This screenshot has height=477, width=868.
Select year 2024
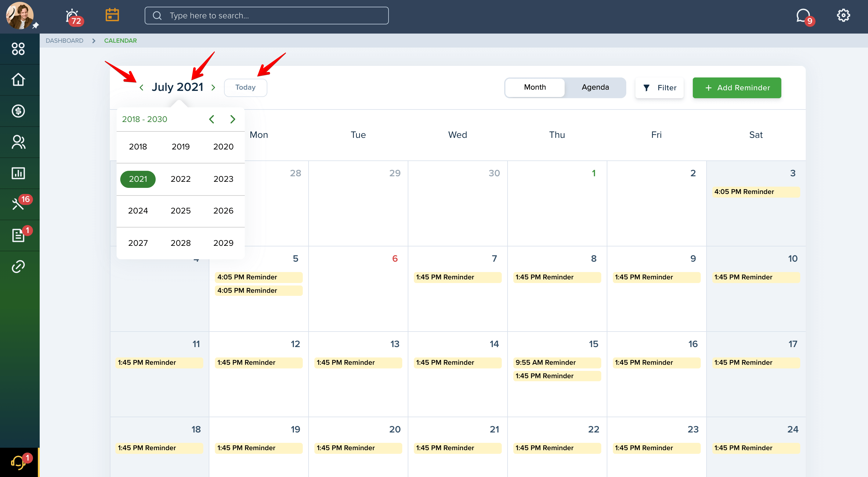coord(138,211)
